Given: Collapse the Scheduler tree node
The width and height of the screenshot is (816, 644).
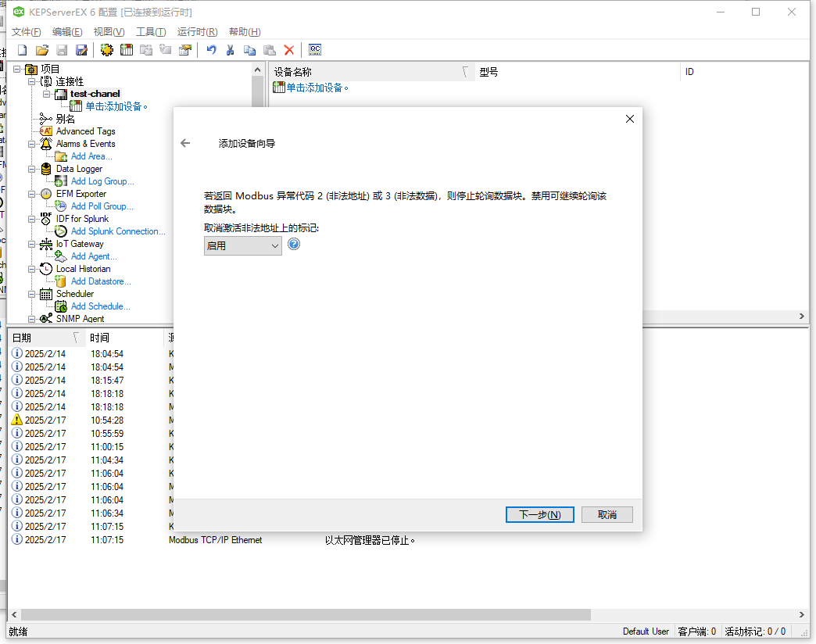Looking at the screenshot, I should 32,293.
